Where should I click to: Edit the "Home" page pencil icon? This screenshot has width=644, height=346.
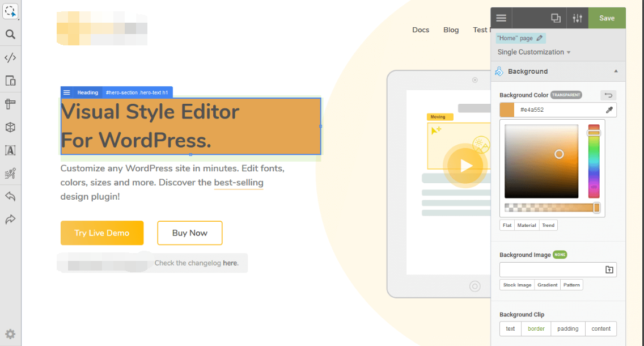click(540, 38)
